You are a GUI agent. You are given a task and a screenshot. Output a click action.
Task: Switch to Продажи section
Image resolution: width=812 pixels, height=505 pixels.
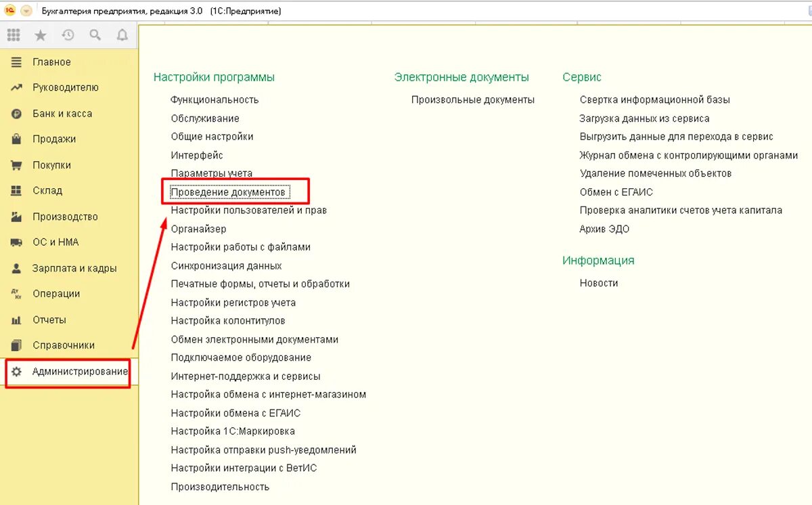54,139
